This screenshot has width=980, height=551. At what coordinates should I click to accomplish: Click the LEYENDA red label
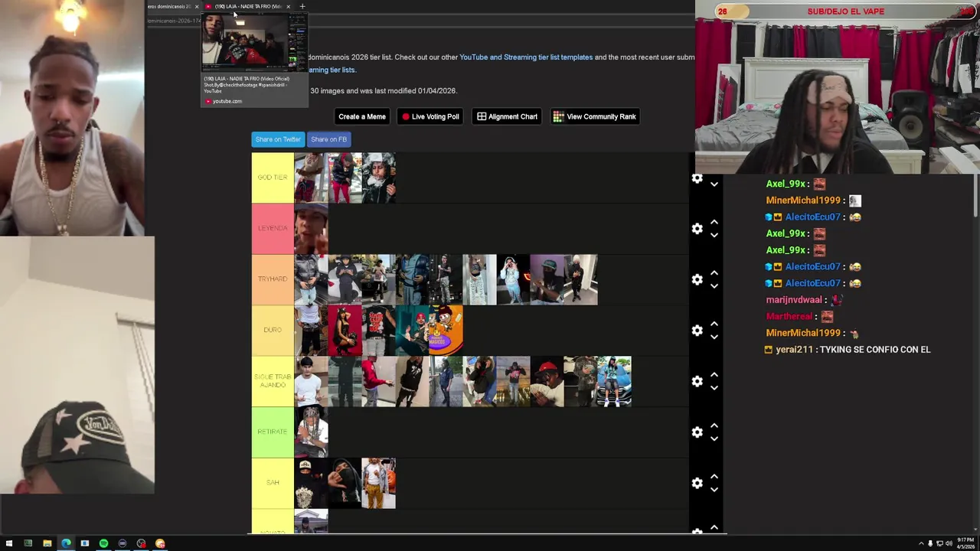click(x=273, y=228)
